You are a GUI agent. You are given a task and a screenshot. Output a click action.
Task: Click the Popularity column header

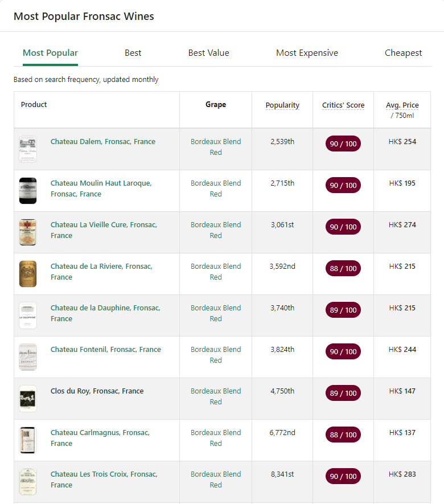[x=282, y=105]
